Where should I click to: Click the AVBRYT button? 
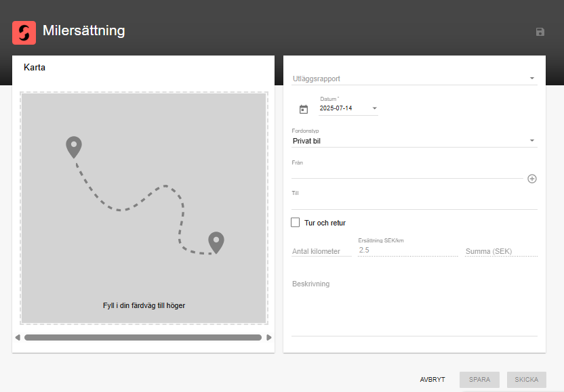432,379
